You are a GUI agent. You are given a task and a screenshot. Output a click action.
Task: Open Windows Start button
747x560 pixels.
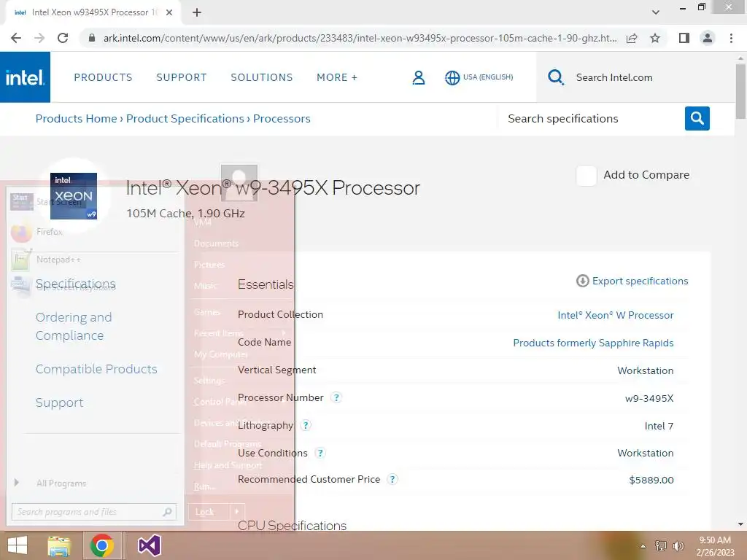(18, 545)
